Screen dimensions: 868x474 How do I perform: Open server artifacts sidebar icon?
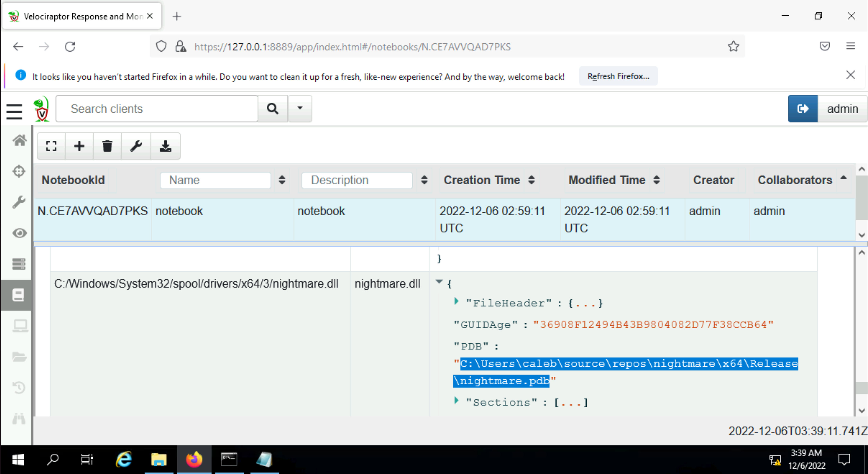(x=19, y=264)
